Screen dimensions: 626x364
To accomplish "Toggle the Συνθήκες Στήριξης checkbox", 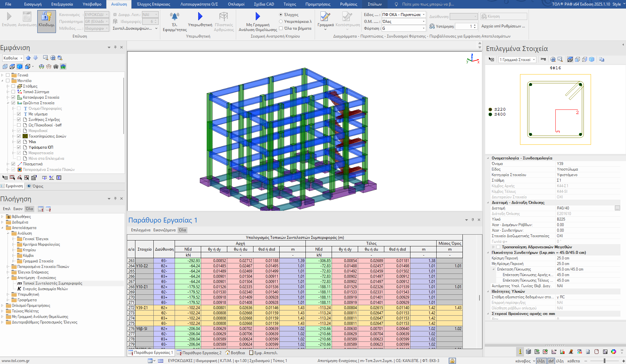I will coord(19,120).
